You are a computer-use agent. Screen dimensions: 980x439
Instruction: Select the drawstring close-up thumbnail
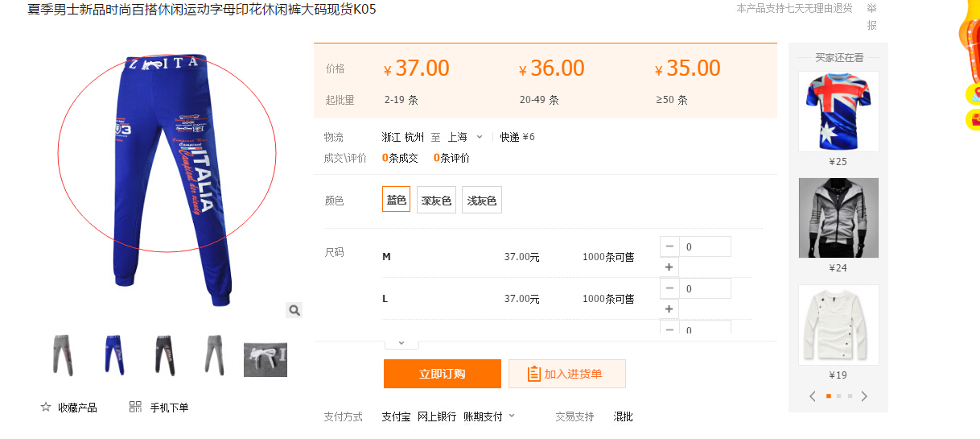(x=266, y=359)
